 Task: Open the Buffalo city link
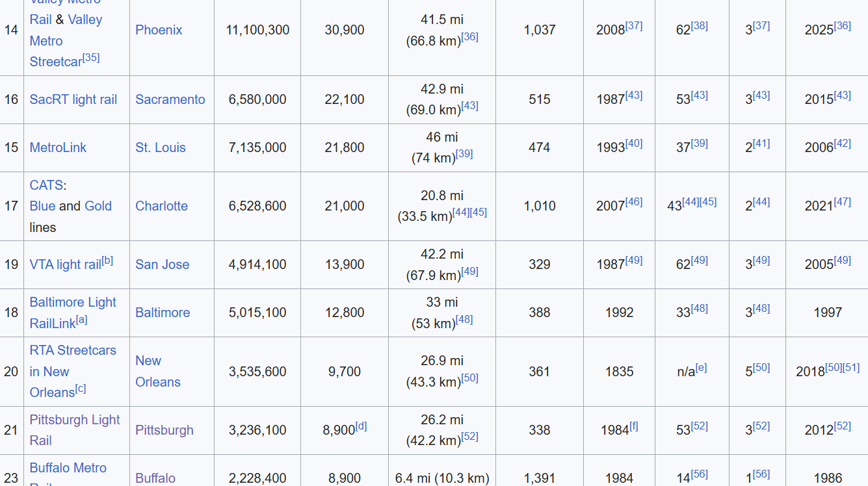155,478
